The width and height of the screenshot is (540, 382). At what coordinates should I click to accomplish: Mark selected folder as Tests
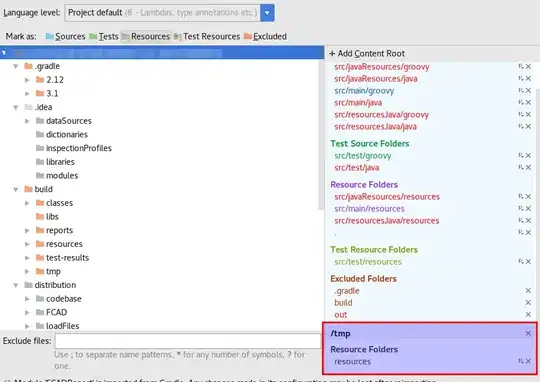pos(104,36)
